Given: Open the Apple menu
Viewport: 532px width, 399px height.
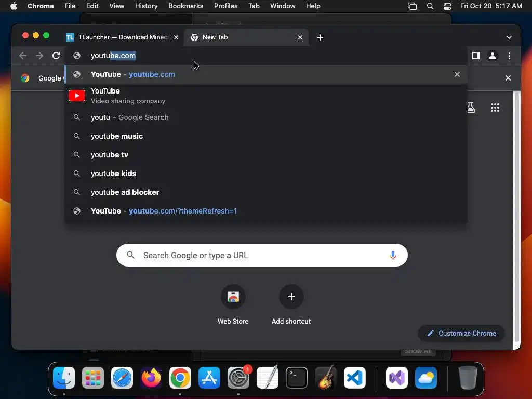Looking at the screenshot, I should (x=14, y=6).
